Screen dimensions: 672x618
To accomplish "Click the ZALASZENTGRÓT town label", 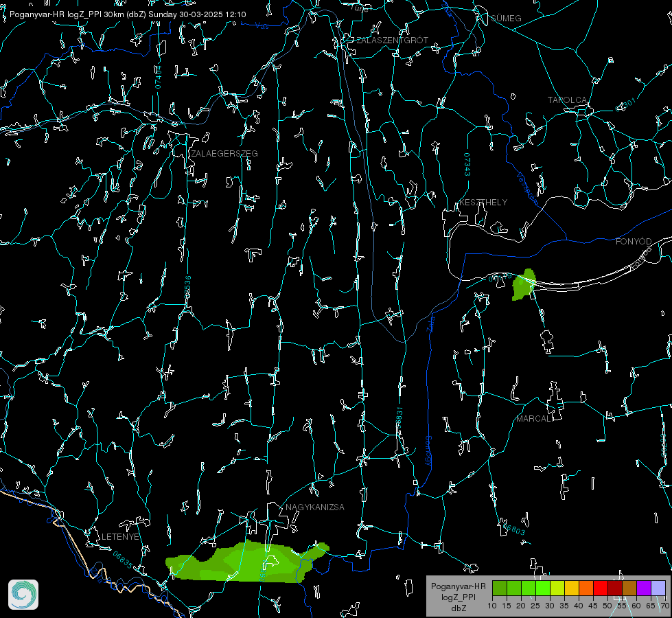I will 392,41.
